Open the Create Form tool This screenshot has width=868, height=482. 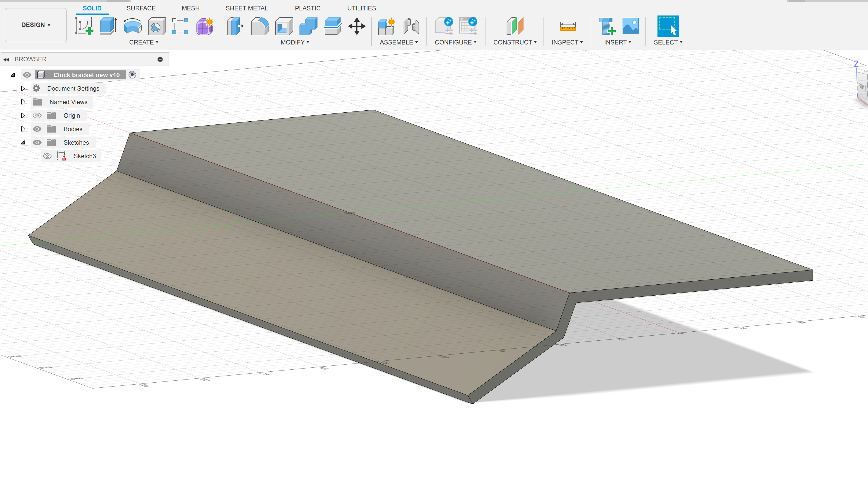point(205,26)
